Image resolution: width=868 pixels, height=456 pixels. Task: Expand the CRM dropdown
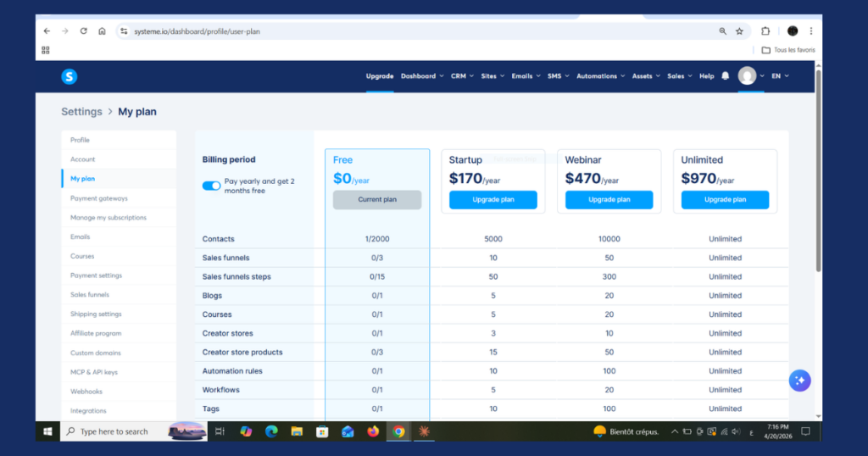click(462, 76)
